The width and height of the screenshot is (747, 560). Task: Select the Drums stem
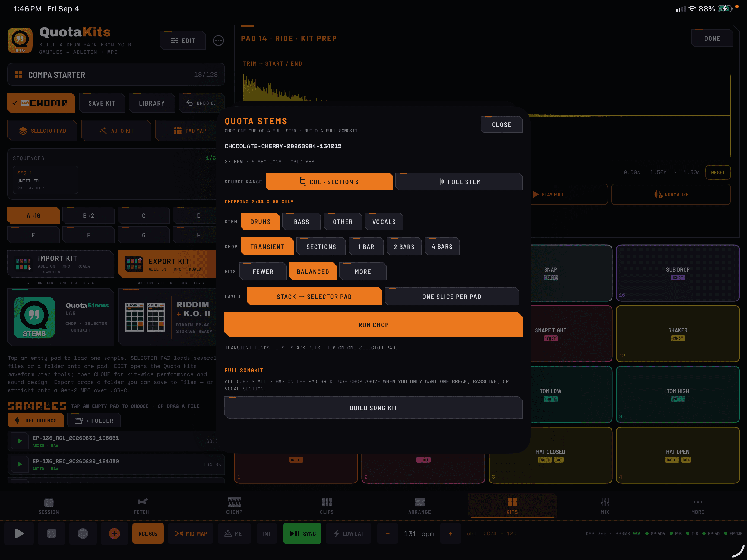point(260,221)
